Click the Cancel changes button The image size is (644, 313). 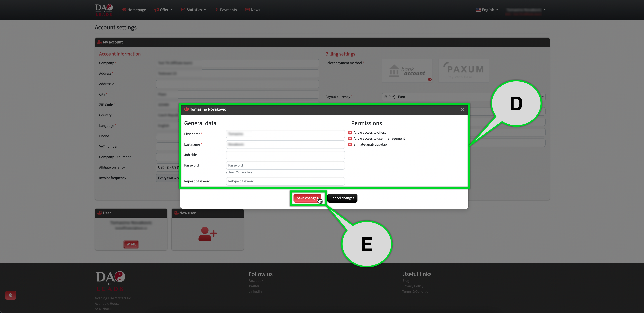click(x=342, y=198)
